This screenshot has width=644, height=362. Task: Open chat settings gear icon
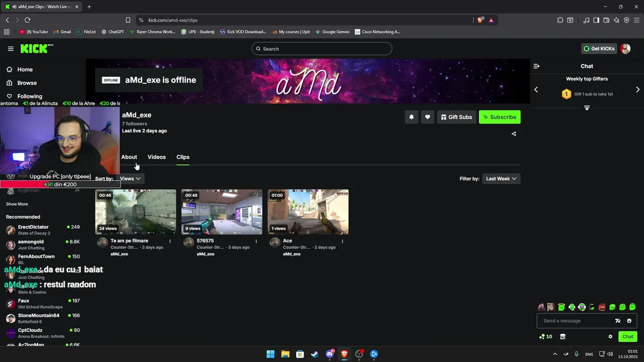(x=610, y=336)
